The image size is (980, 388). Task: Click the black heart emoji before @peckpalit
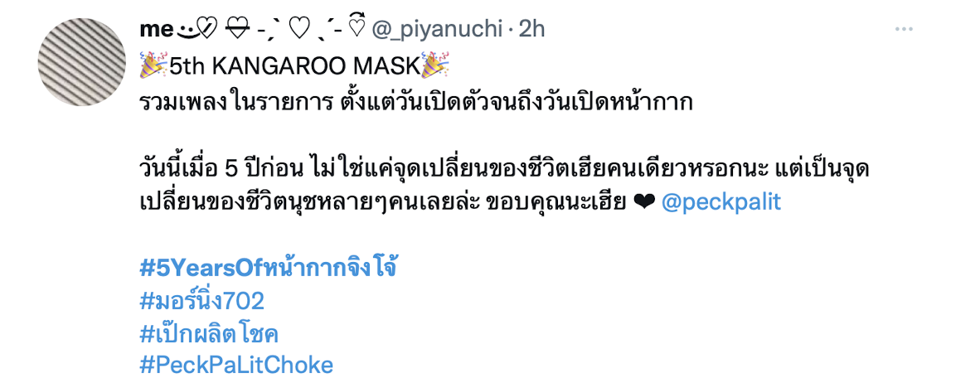tap(643, 202)
